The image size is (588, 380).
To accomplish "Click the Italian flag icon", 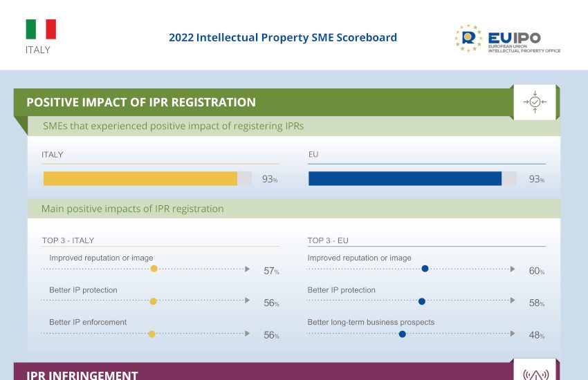I will [41, 30].
